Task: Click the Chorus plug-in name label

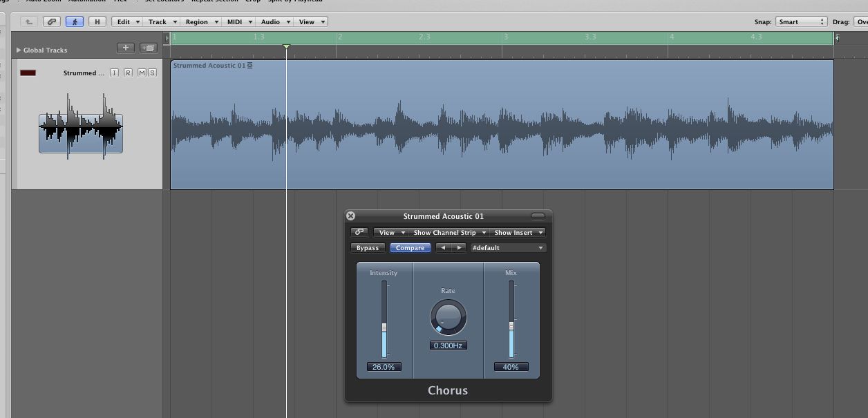Action: (x=448, y=390)
